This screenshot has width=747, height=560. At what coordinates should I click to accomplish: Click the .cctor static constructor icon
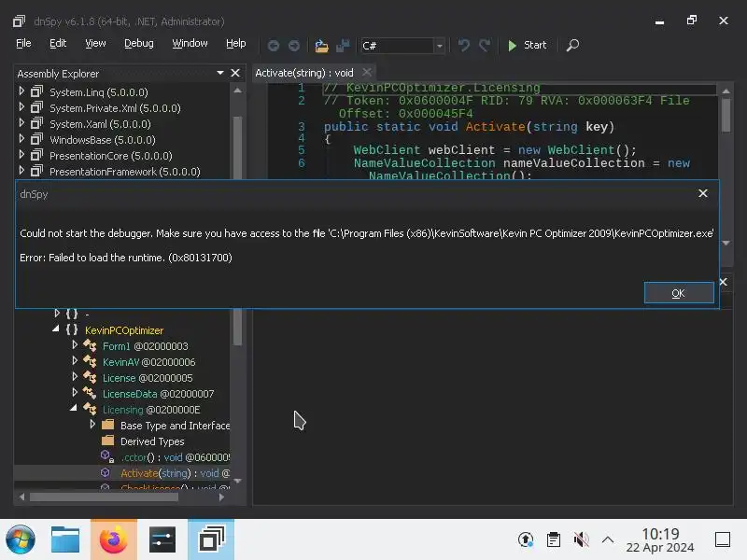coord(106,456)
